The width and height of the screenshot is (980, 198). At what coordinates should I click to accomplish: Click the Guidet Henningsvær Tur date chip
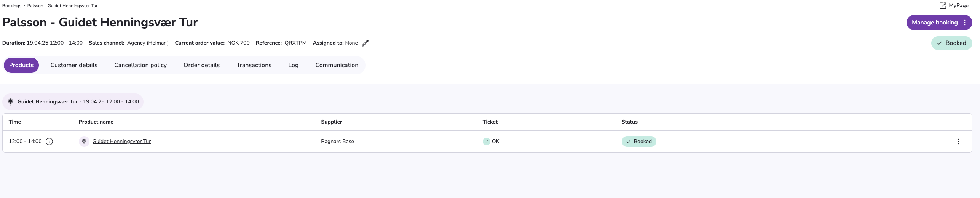click(73, 102)
